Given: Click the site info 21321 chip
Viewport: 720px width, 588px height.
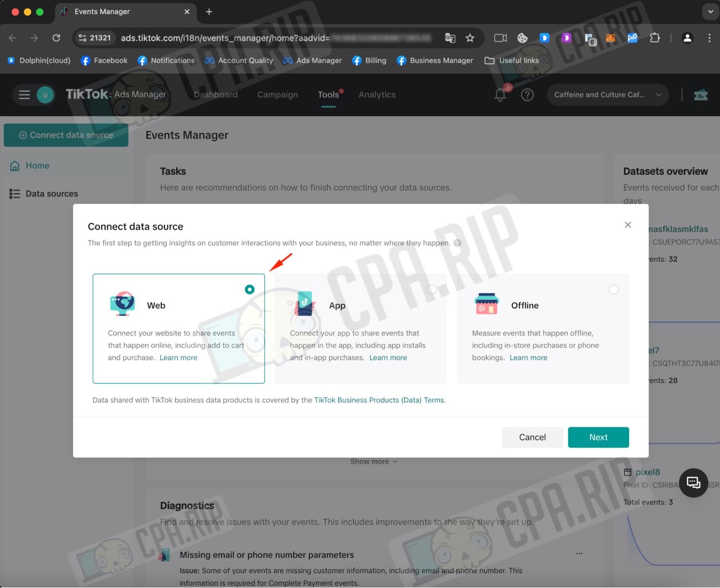Looking at the screenshot, I should pos(95,38).
